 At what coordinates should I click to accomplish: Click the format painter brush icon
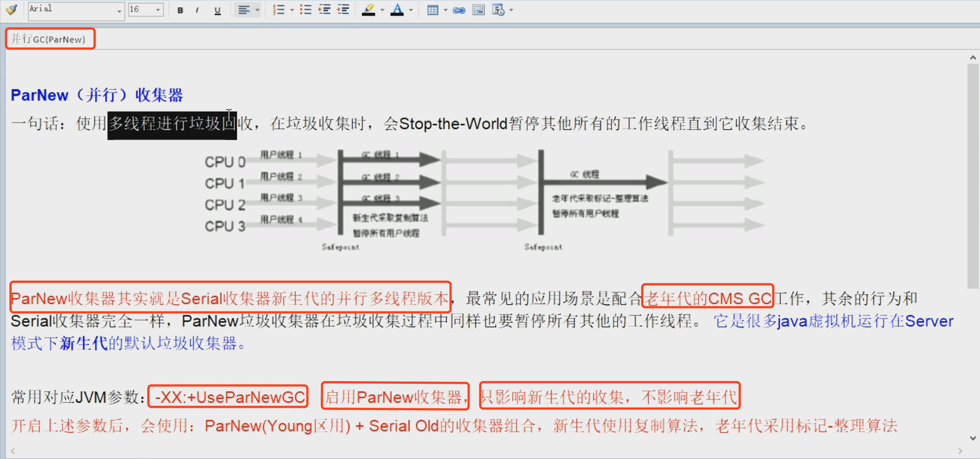12,10
